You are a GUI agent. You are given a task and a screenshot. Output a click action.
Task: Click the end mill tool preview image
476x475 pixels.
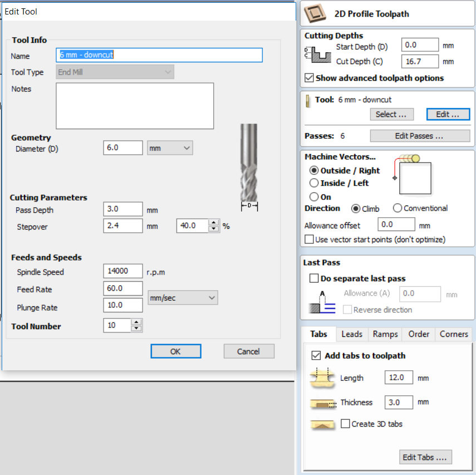[x=249, y=167]
